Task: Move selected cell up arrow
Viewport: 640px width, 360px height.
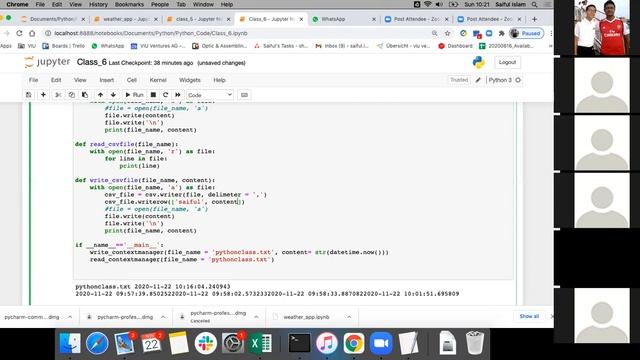Action: coord(100,95)
